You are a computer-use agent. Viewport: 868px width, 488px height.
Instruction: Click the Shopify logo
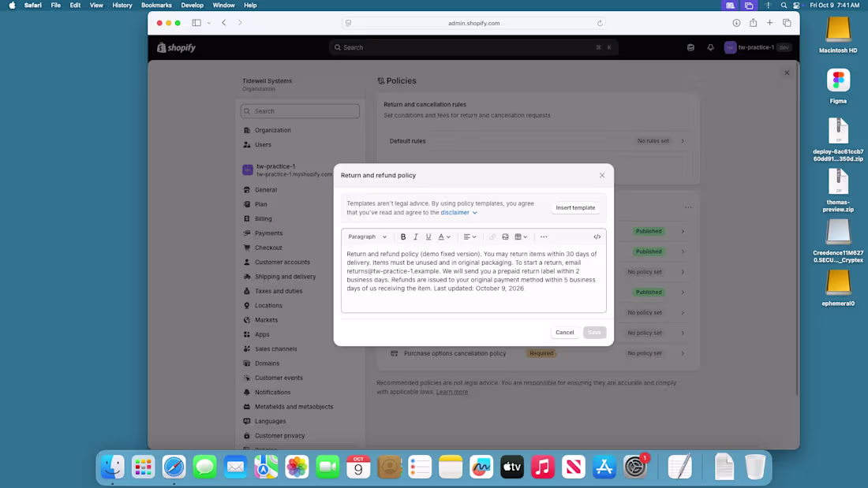[176, 47]
